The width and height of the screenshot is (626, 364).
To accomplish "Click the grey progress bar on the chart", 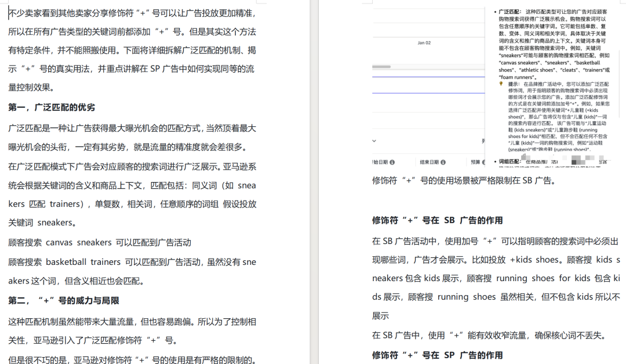I will (x=380, y=67).
